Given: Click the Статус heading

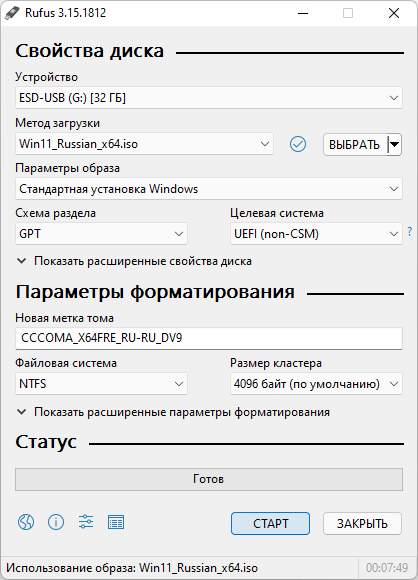Looking at the screenshot, I should pyautogui.click(x=46, y=442).
